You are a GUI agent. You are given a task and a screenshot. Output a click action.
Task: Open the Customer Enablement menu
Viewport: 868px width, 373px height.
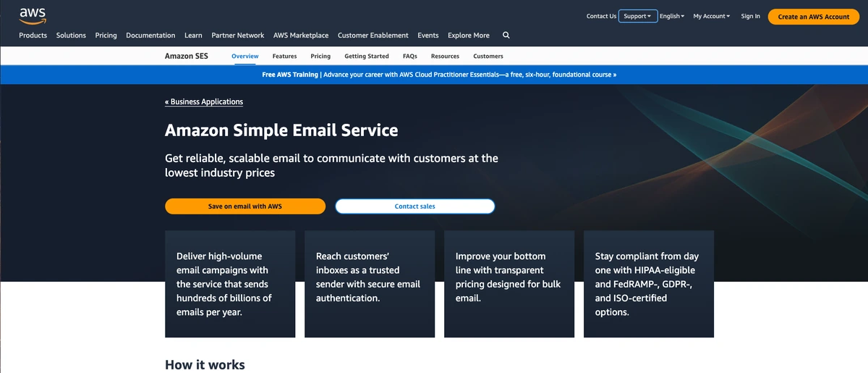373,35
